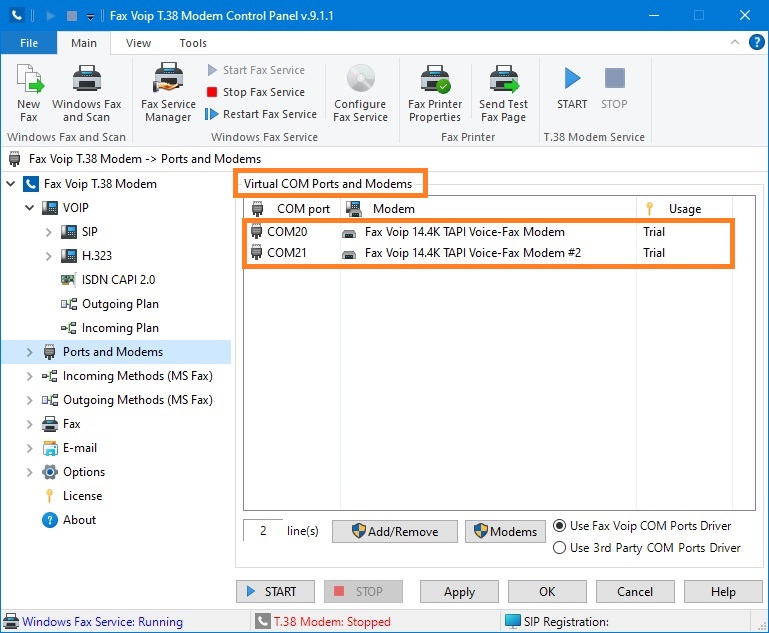
Task: Select Use Fax Voip COM Ports Driver
Action: (642, 526)
